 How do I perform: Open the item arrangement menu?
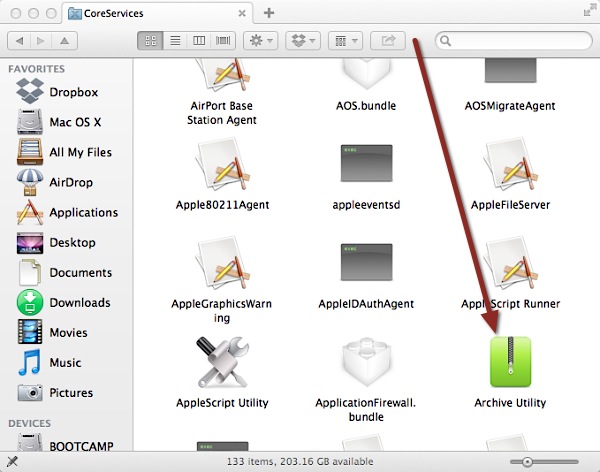click(346, 41)
